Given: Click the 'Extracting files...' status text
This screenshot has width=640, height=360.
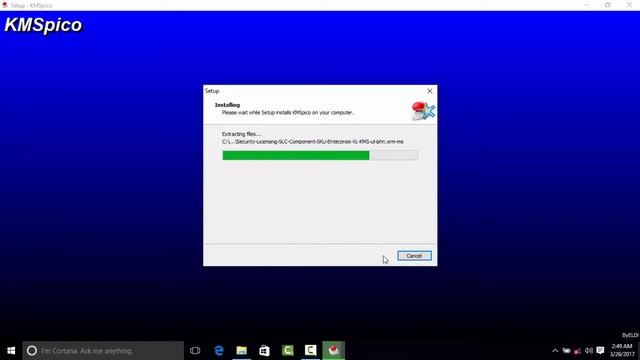Looking at the screenshot, I should point(241,134).
